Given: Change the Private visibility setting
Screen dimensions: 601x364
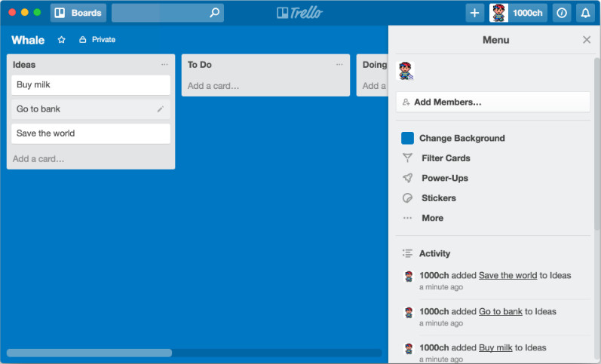Looking at the screenshot, I should pos(97,39).
